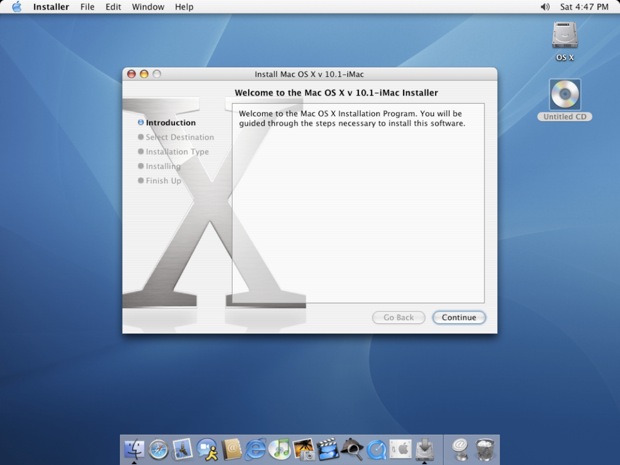The image size is (620, 465).
Task: Open Sherlock search in the dock
Action: click(352, 450)
